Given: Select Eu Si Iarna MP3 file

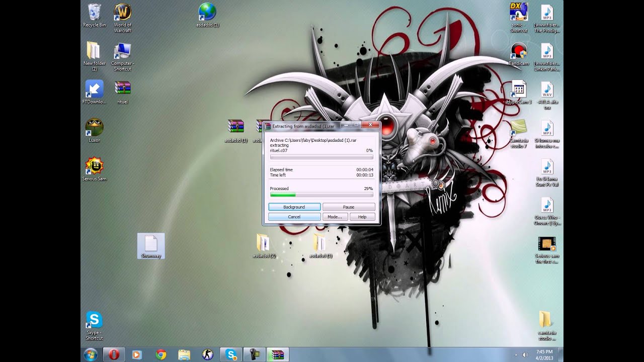Looking at the screenshot, I should pyautogui.click(x=546, y=172).
